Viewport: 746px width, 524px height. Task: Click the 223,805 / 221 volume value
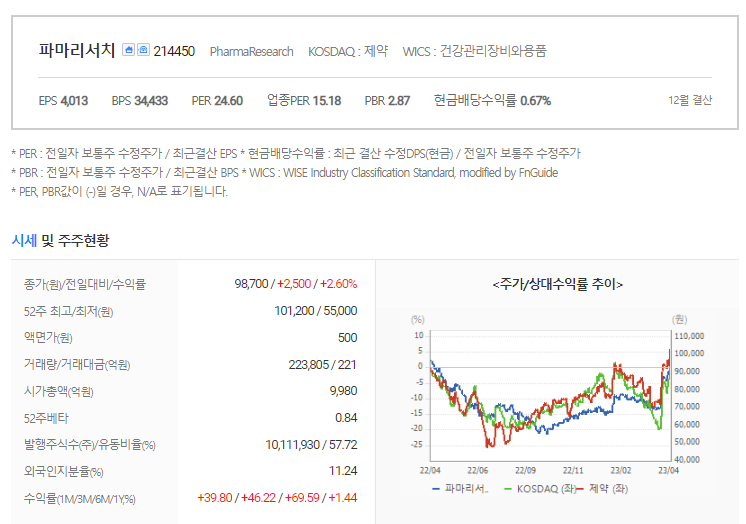pyautogui.click(x=323, y=365)
